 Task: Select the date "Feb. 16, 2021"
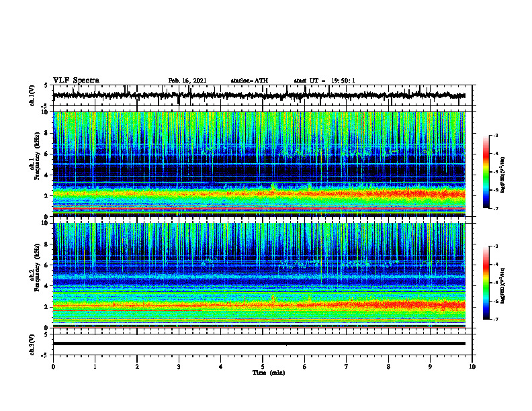pos(187,81)
